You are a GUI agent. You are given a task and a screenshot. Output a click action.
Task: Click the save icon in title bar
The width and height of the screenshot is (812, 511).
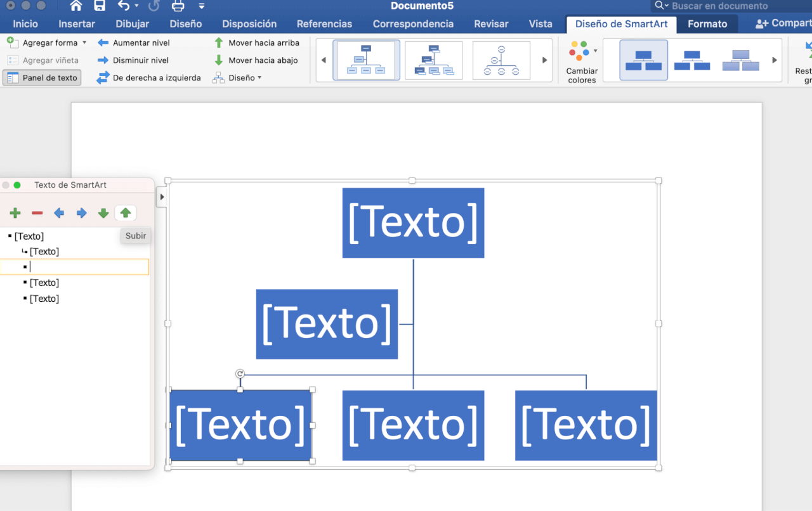tap(100, 6)
